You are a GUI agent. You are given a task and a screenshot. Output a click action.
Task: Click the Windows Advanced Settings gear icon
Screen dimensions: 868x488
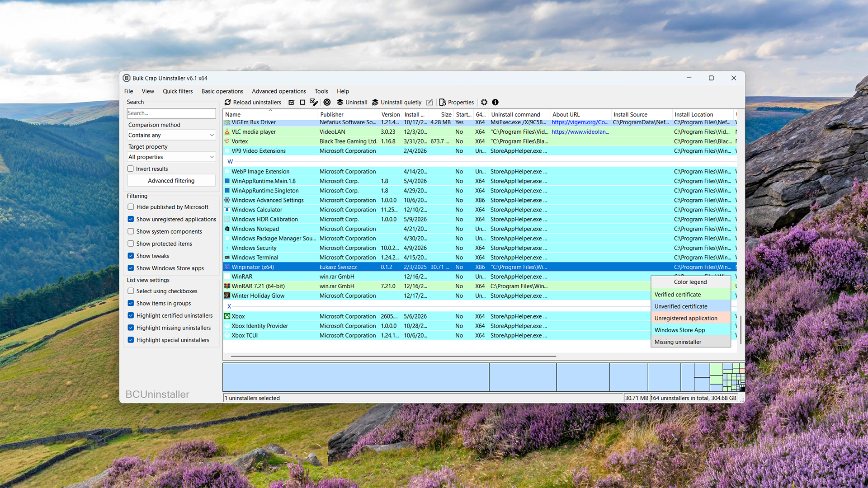(x=227, y=200)
